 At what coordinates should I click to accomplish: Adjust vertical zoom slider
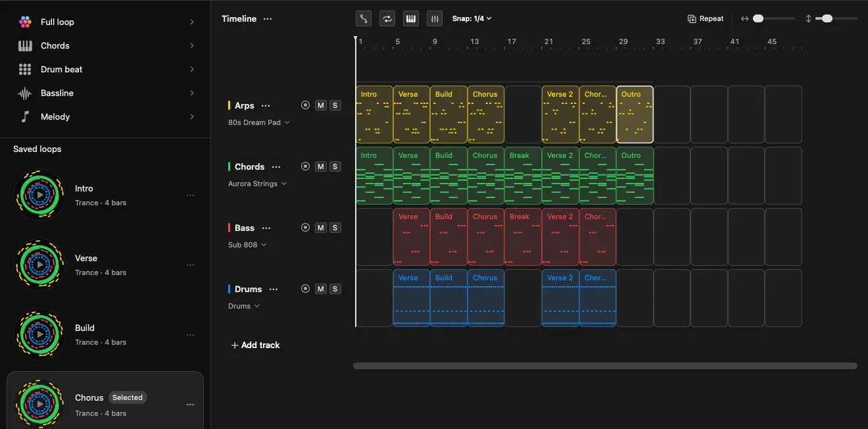point(836,18)
